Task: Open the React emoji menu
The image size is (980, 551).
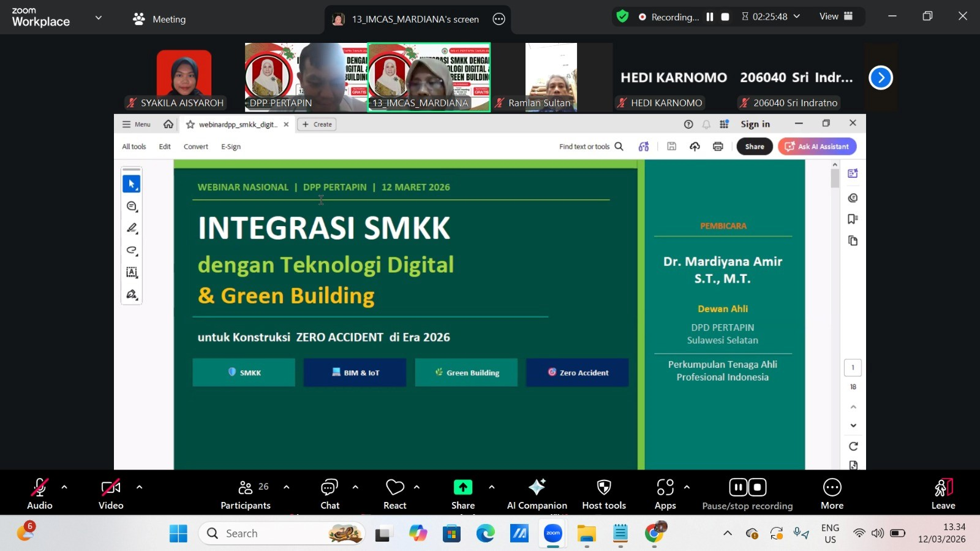Action: coord(395,493)
